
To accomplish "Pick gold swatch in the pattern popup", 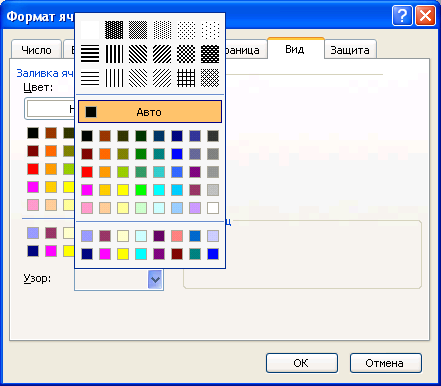I will (x=105, y=190).
